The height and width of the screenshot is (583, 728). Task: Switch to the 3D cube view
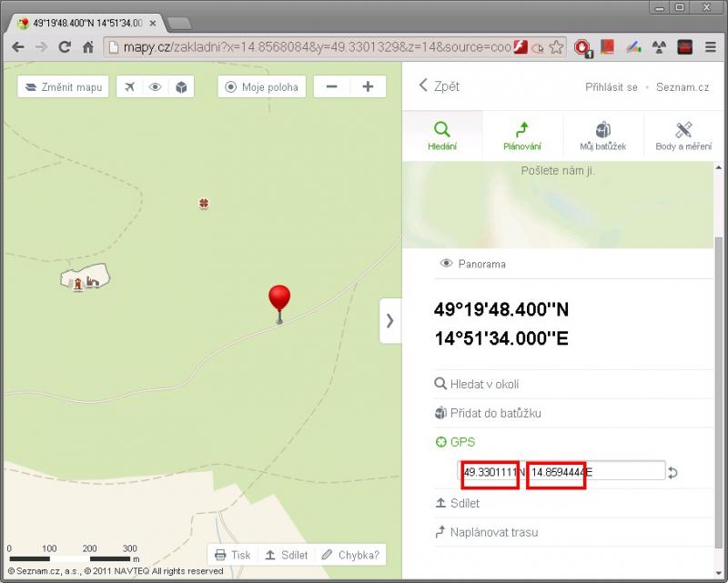pyautogui.click(x=181, y=86)
